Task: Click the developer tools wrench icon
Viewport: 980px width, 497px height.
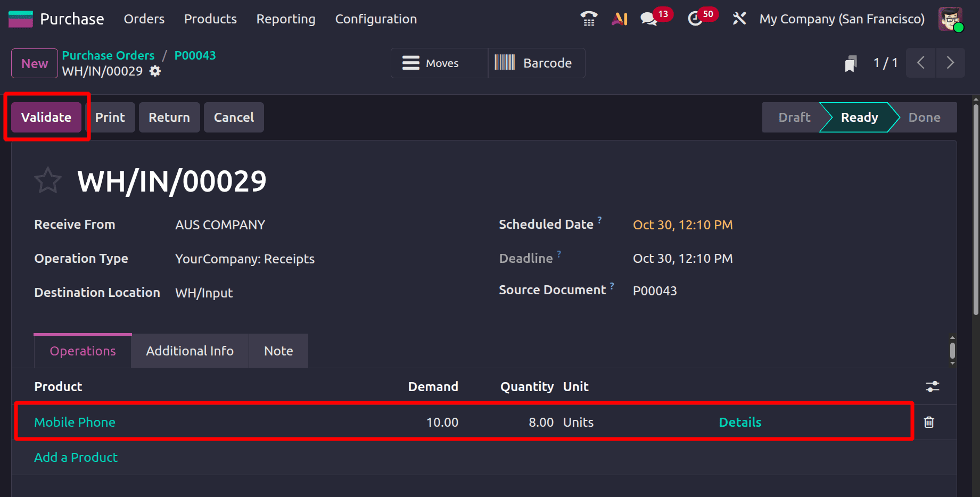Action: pos(739,18)
